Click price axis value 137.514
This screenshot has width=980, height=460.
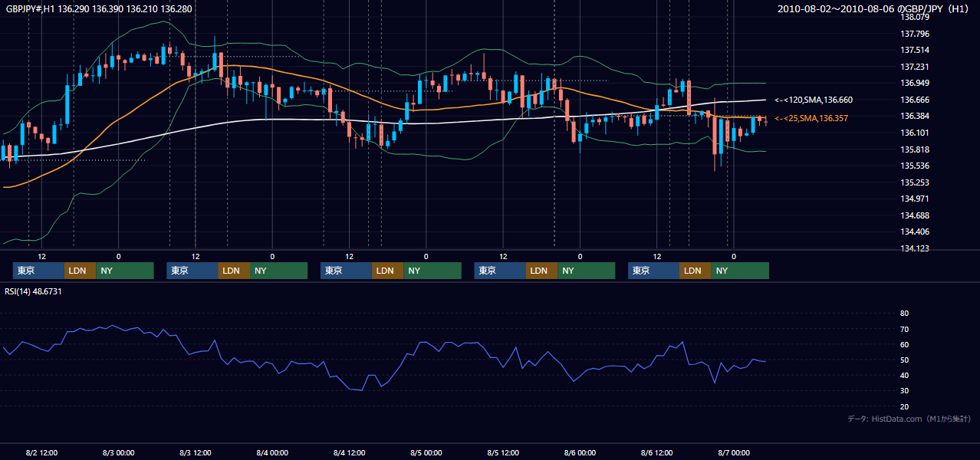click(x=916, y=50)
